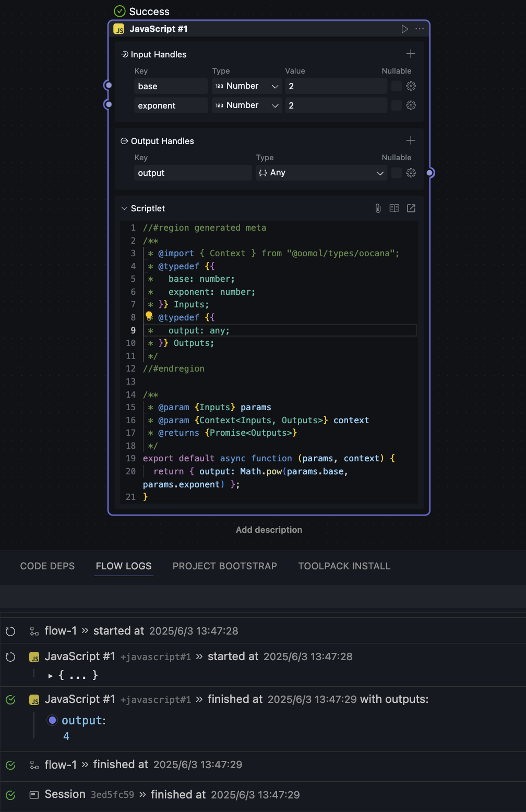The width and height of the screenshot is (526, 812).
Task: Open the base Number type dropdown
Action: (247, 86)
